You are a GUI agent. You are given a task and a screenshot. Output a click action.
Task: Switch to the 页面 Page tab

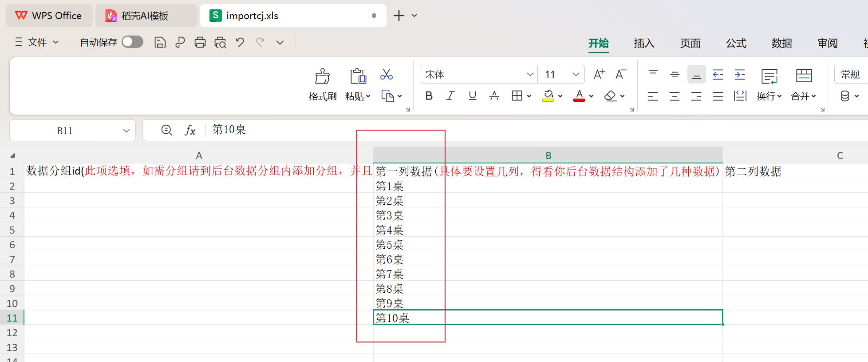click(x=690, y=43)
